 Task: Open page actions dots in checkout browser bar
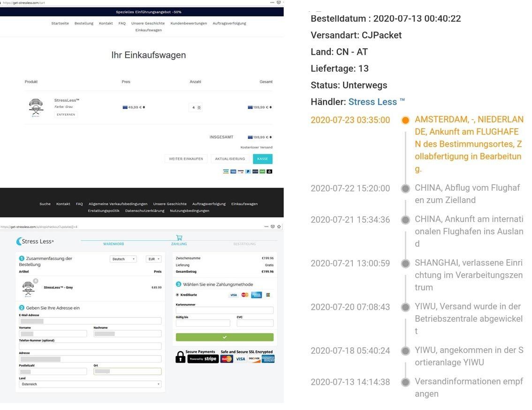266,227
